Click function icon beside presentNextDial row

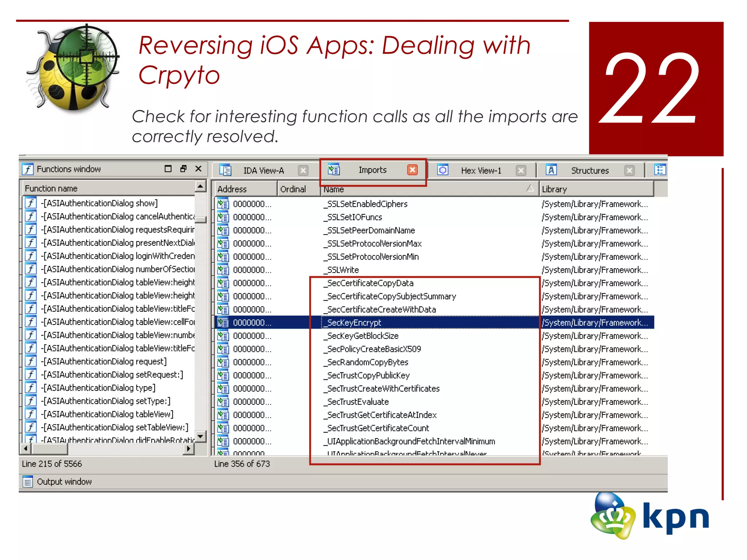[31, 242]
